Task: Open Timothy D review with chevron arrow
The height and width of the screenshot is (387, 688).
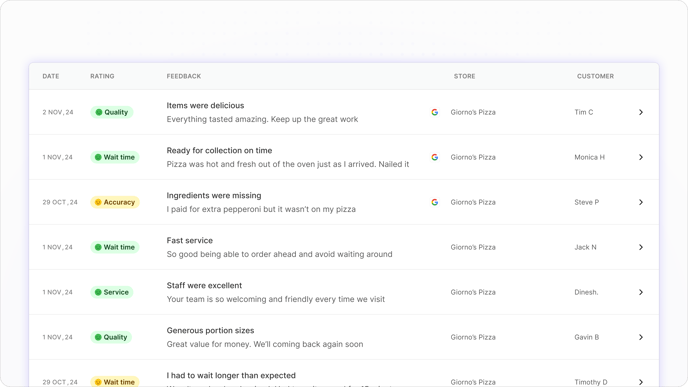Action: [641, 382]
